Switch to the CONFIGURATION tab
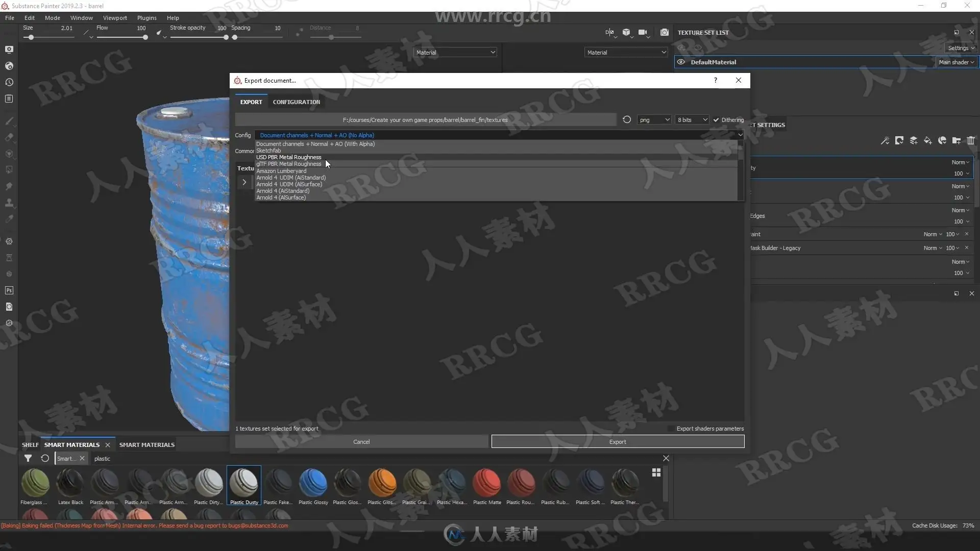980x551 pixels. click(296, 102)
